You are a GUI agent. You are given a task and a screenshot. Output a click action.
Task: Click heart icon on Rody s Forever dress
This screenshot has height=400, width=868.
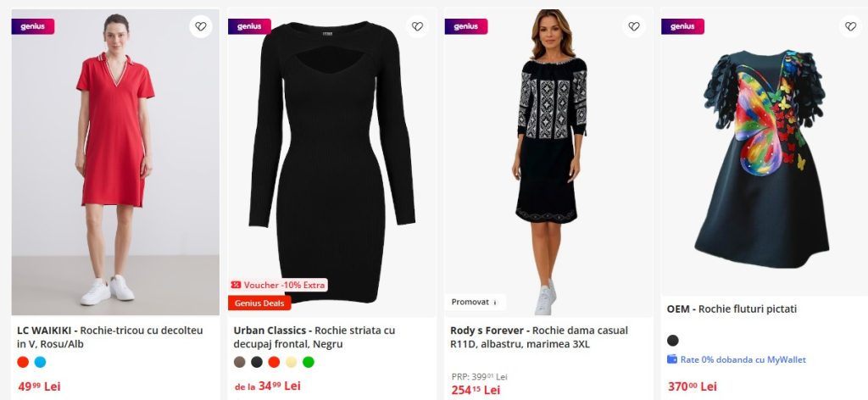pos(634,27)
